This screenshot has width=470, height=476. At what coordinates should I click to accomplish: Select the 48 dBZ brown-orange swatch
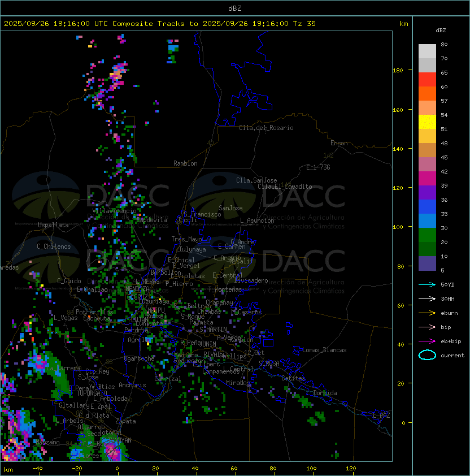point(427,150)
